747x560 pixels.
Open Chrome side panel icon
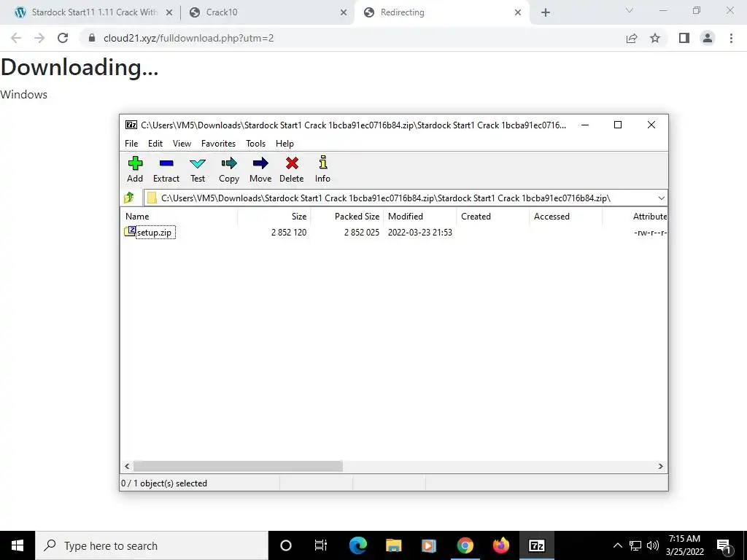(684, 38)
